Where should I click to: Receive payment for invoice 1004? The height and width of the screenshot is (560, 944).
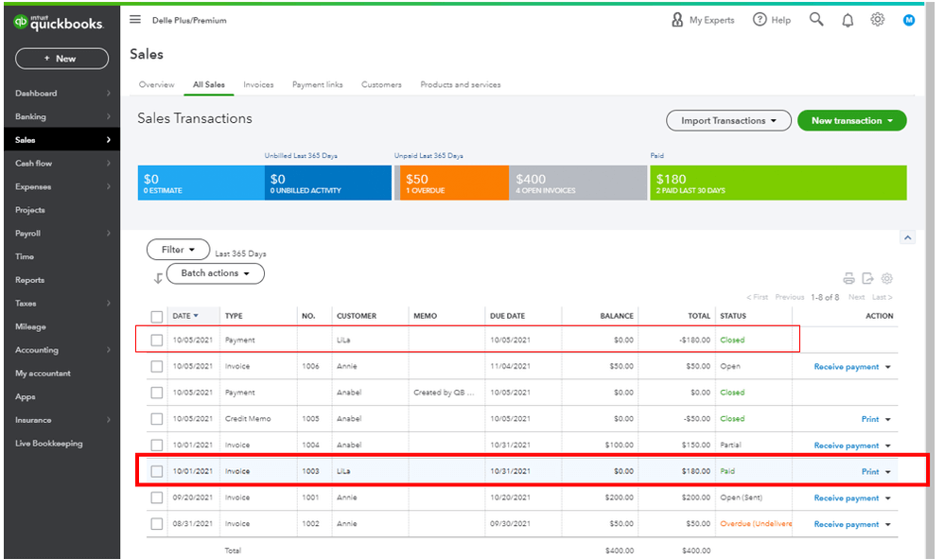tap(847, 446)
